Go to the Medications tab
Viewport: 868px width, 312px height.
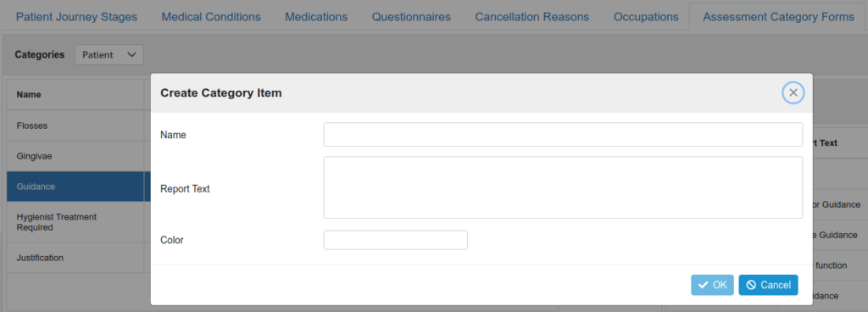(316, 17)
